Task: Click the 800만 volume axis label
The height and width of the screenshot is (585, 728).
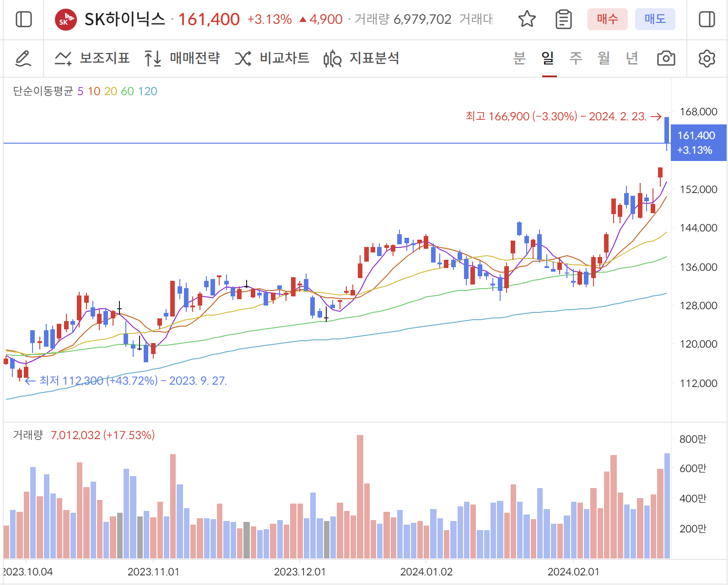Action: pyautogui.click(x=693, y=439)
